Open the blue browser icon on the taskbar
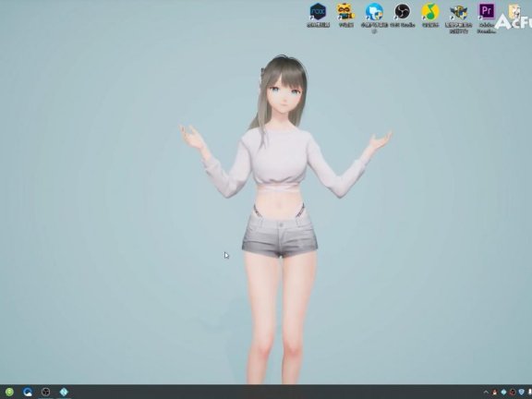This screenshot has height=399, width=532. tap(28, 393)
